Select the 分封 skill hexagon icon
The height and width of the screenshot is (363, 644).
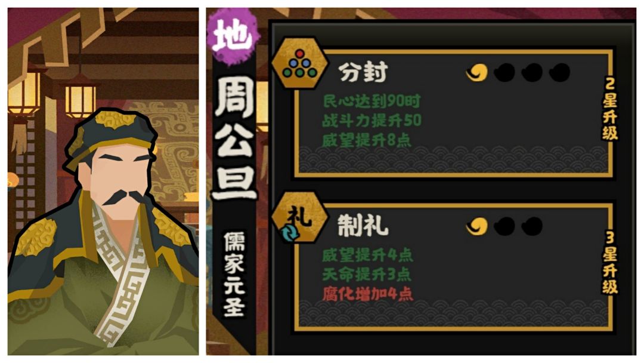[x=300, y=64]
